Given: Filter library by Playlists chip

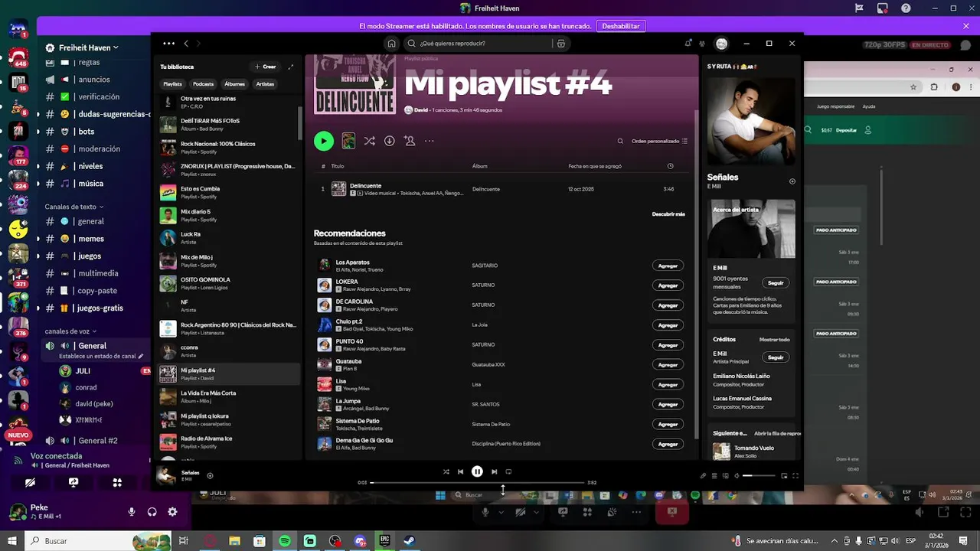Looking at the screenshot, I should point(172,84).
